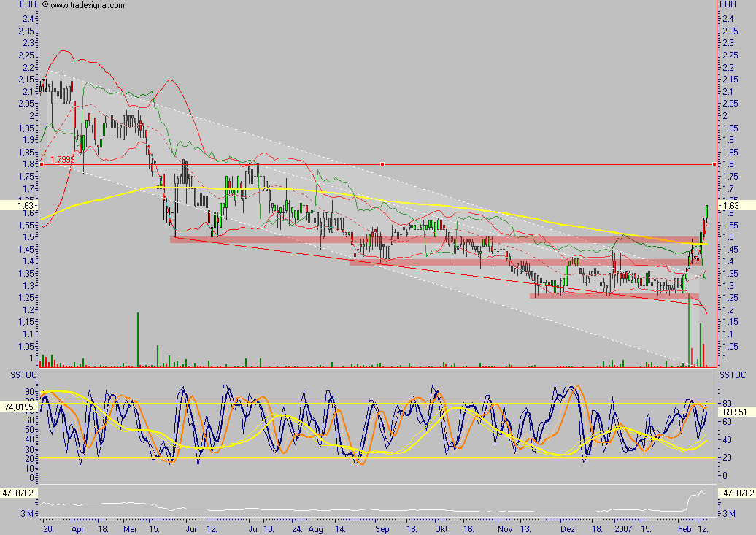Click the 'Nov' date label on time axis
Viewport: 756px width, 535px height.
point(505,528)
